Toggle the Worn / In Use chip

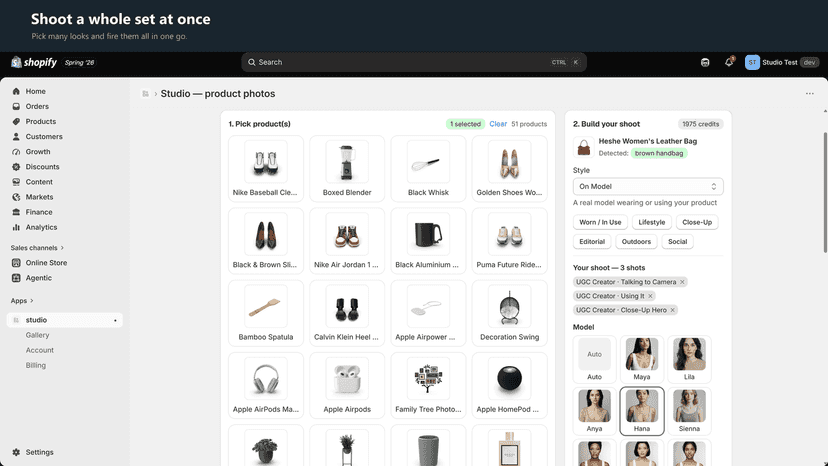600,222
